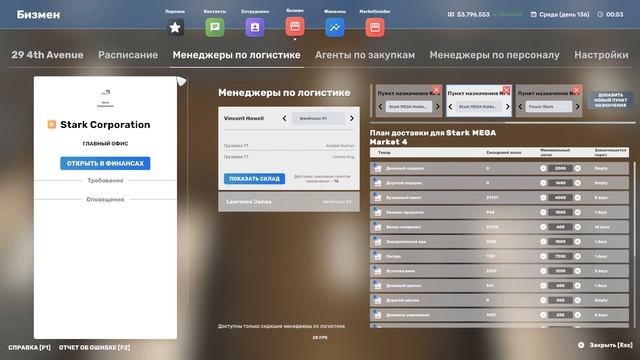Switch Vincent Howell to next warehouse
Viewport: 640px width, 360px height.
(352, 118)
